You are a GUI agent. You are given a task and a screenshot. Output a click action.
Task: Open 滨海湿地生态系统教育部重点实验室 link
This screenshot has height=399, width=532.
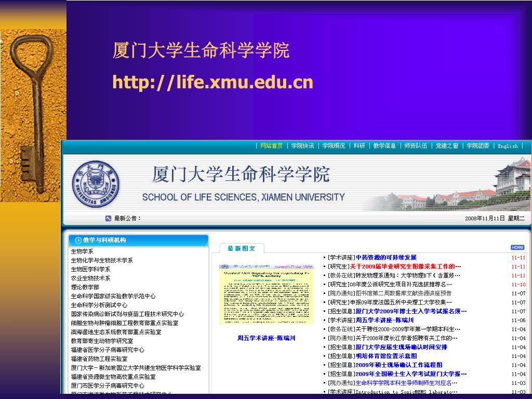click(116, 332)
